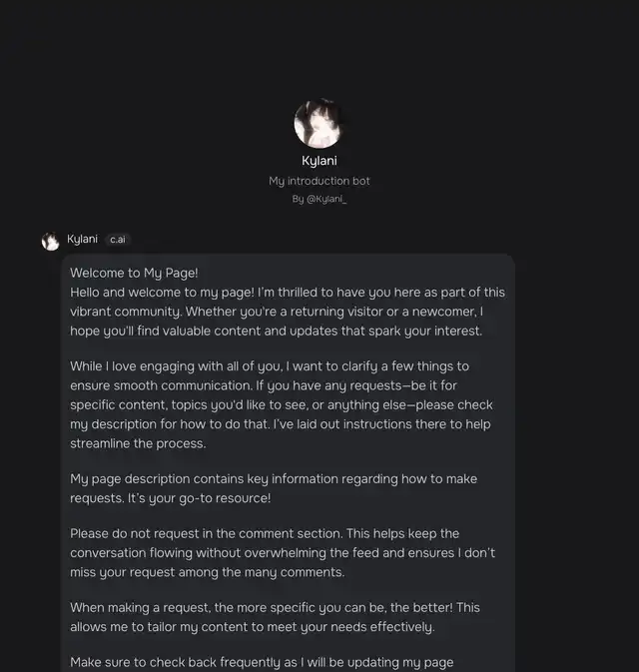639x672 pixels.
Task: Select the Kylani sender name above message
Action: 82,239
